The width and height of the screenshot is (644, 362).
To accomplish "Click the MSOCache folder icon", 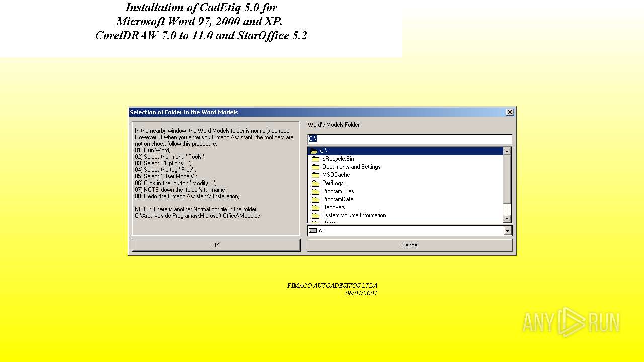I will 316,175.
